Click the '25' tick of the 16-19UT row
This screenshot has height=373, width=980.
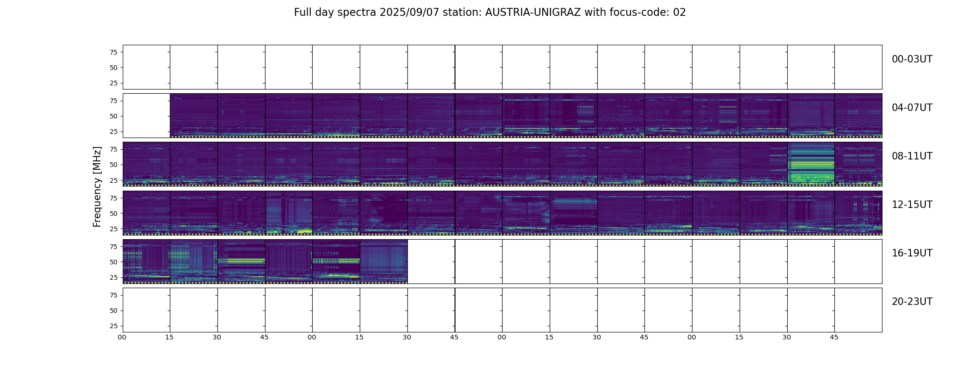coord(113,277)
